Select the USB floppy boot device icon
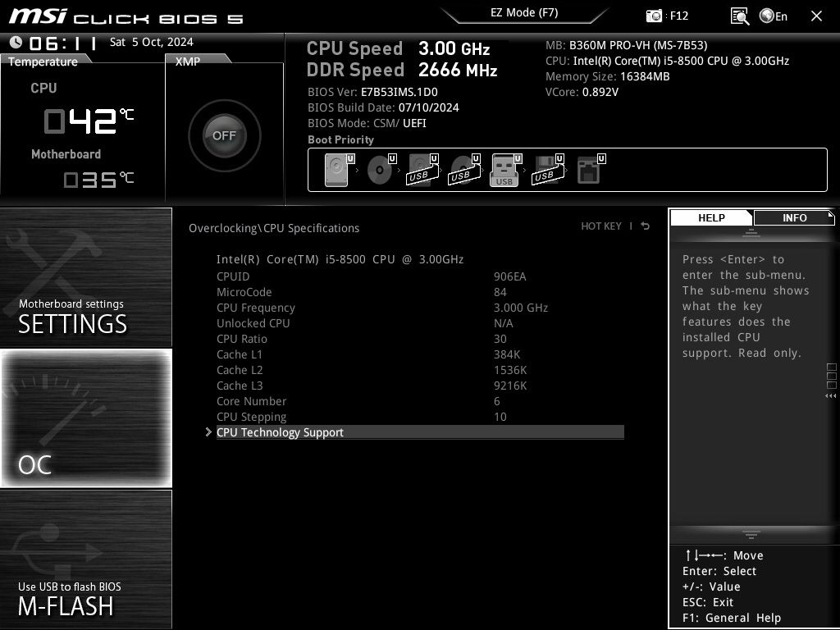 547,169
